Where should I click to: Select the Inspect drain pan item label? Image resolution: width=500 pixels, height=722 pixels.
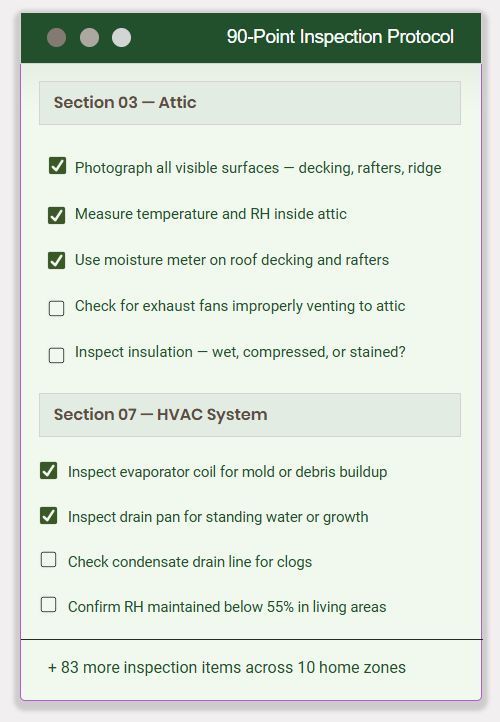(x=218, y=517)
